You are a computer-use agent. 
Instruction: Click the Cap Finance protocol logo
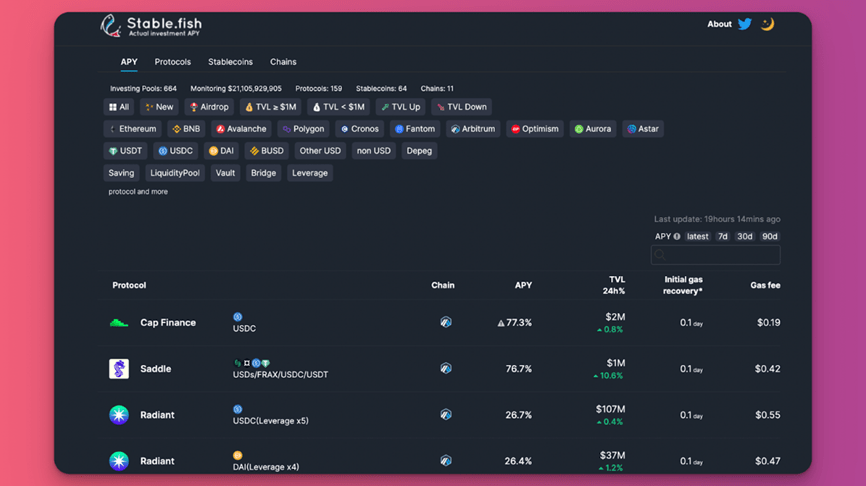pos(119,323)
